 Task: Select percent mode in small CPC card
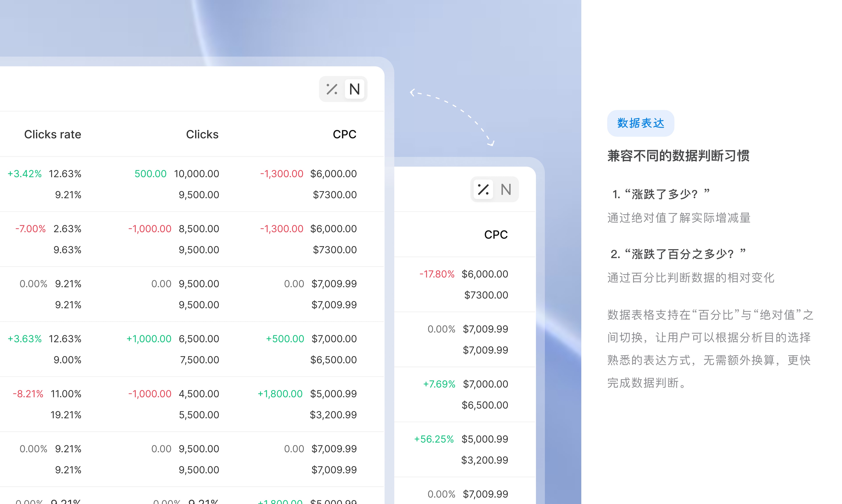483,189
